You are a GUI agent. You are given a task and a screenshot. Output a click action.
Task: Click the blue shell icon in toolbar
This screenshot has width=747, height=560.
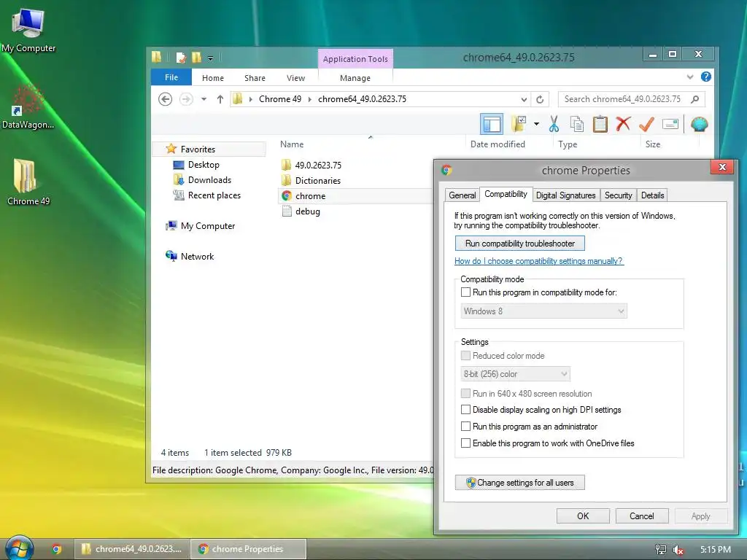point(699,124)
